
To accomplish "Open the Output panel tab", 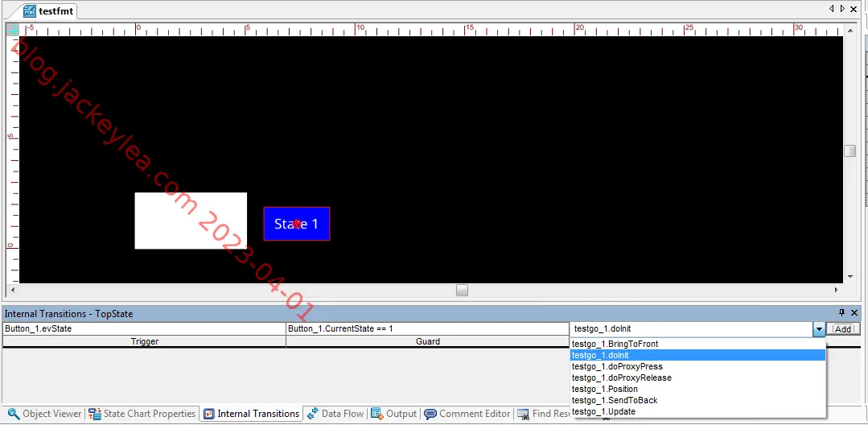I will [393, 414].
